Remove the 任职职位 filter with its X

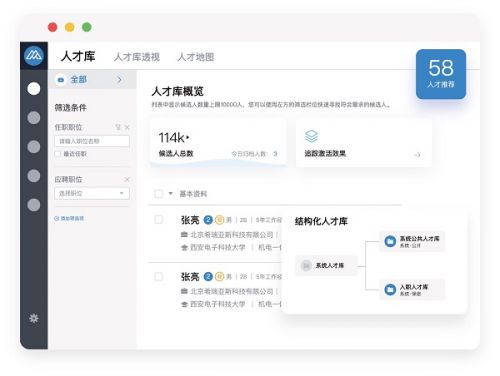coord(127,127)
